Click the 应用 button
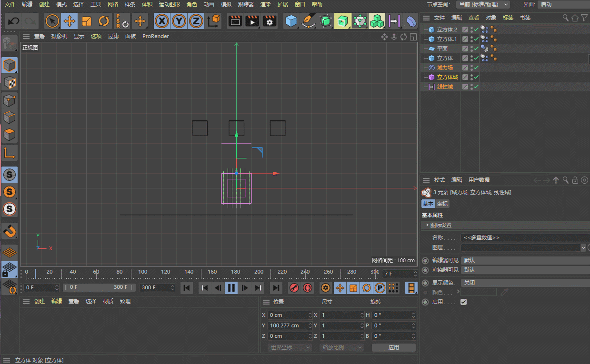Screen dimensions: 590x364 [393, 347]
